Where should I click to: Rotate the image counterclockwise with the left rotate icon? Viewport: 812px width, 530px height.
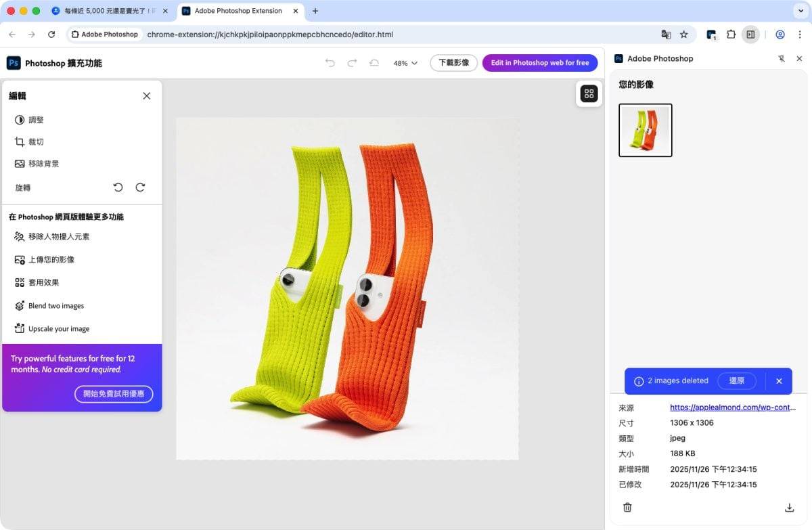tap(118, 187)
